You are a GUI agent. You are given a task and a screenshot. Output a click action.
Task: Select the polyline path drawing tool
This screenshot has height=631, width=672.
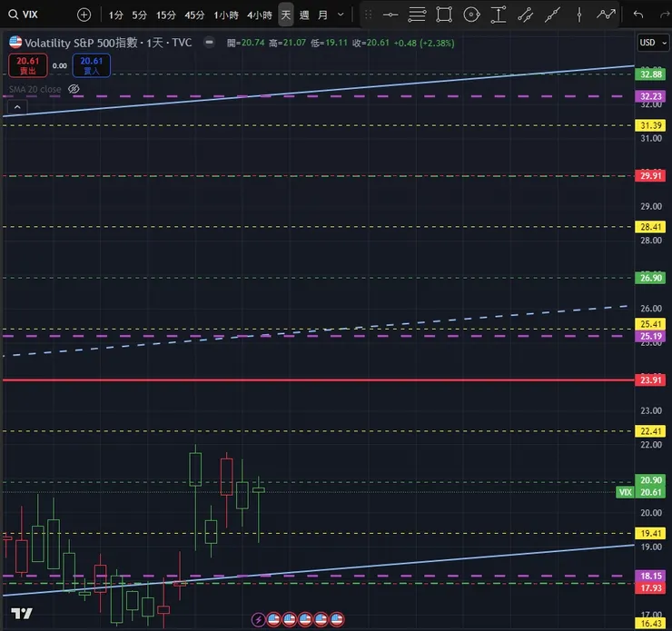606,15
